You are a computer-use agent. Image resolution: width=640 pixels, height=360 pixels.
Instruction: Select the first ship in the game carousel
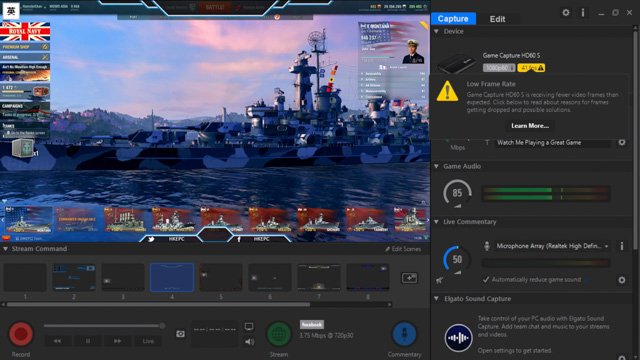coord(28,219)
